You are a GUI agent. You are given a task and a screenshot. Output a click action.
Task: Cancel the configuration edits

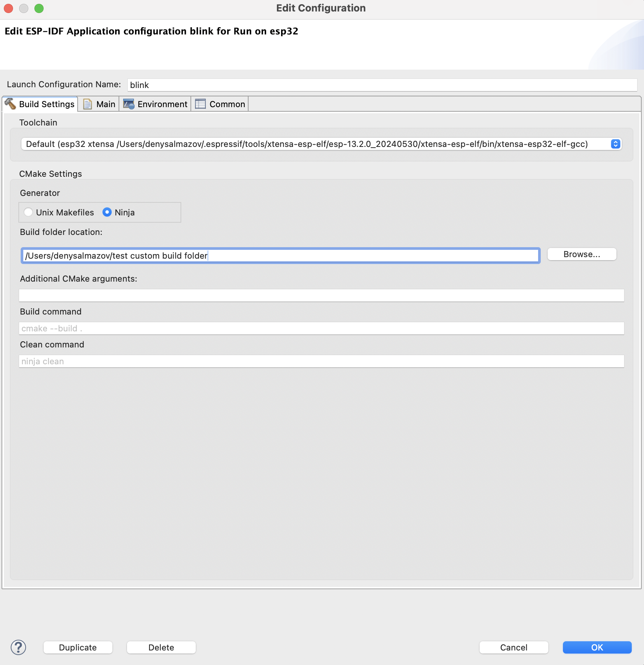click(513, 647)
